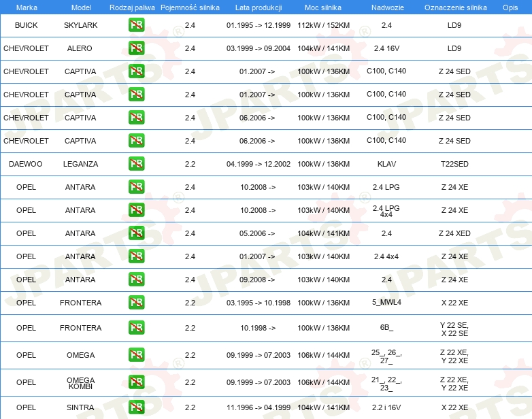This screenshot has height=419, width=532.
Task: Click the date range 03.1999 -> 09.2004
Action: pos(259,48)
